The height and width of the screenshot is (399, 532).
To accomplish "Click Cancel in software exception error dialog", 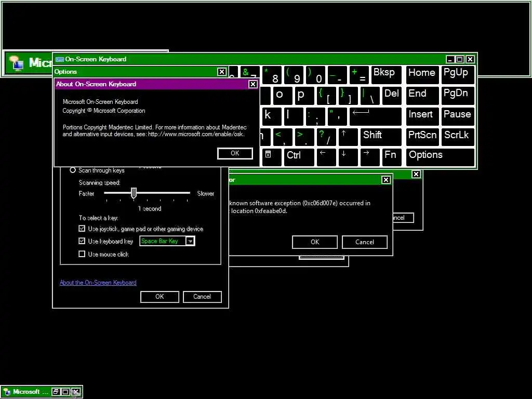I will pyautogui.click(x=365, y=242).
